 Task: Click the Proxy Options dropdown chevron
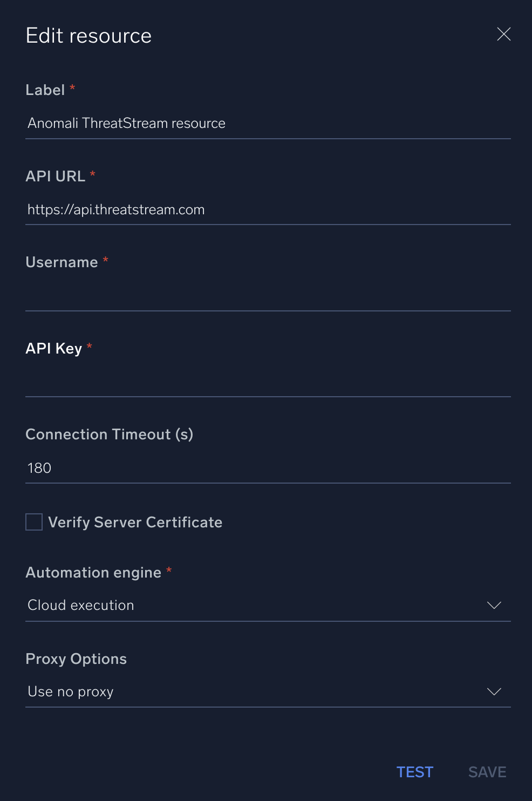[494, 691]
